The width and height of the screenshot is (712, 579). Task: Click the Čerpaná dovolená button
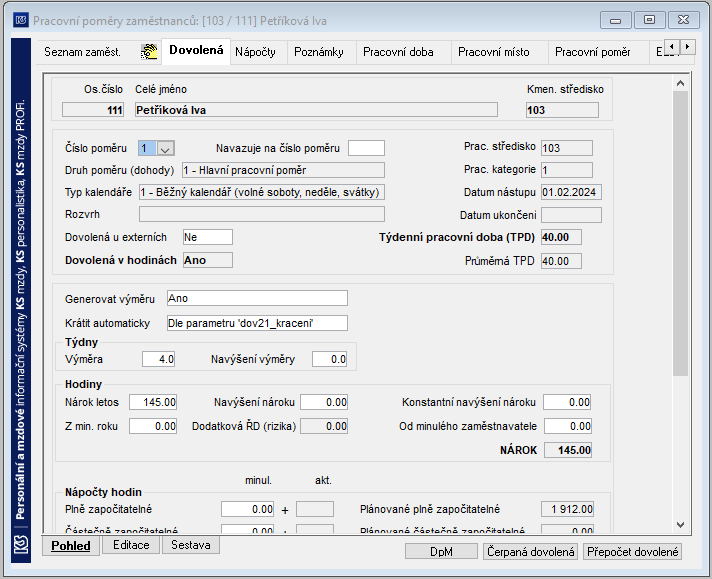pos(531,552)
